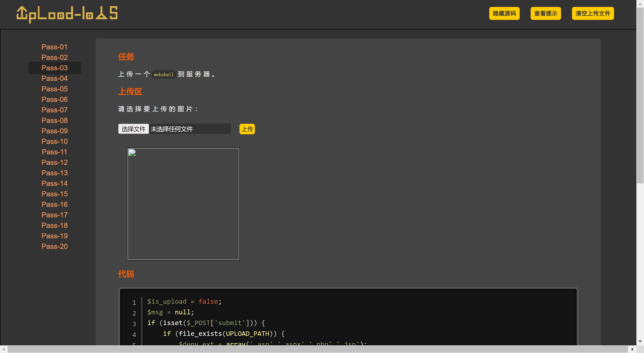The height and width of the screenshot is (353, 644).
Task: Clear uploaded files with 清空上传文件
Action: coord(593,13)
